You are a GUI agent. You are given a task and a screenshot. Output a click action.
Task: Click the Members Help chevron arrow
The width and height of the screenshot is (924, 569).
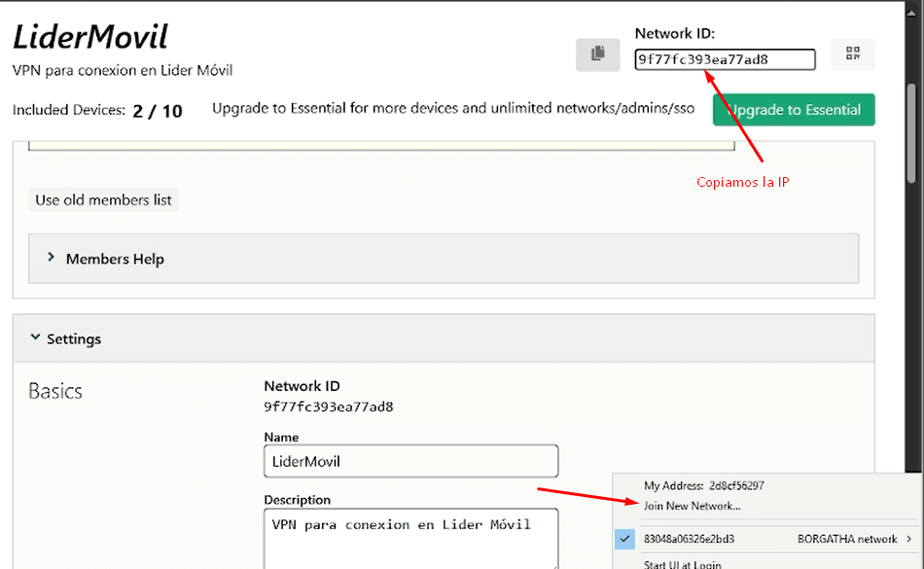pos(51,258)
